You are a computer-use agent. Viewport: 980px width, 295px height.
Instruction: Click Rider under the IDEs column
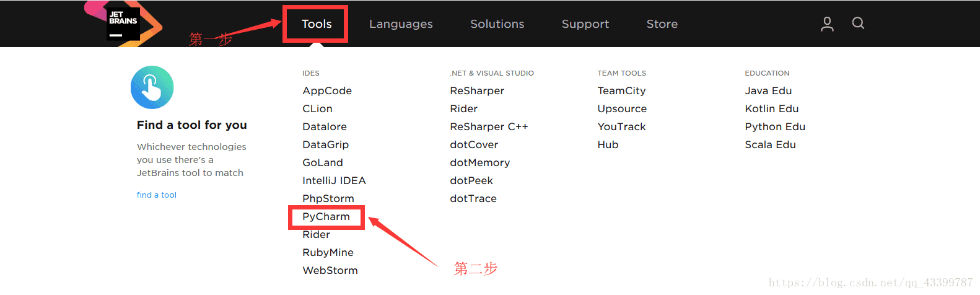click(x=316, y=234)
